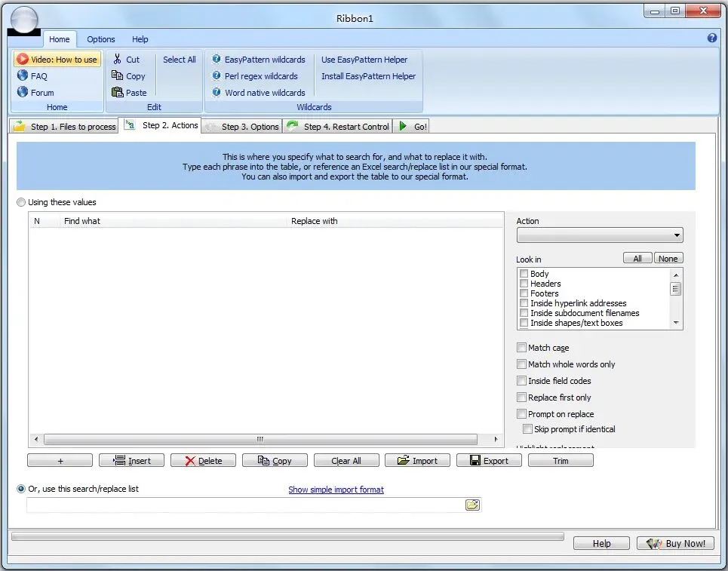
Task: Click the green Go! play tab
Action: pos(412,126)
